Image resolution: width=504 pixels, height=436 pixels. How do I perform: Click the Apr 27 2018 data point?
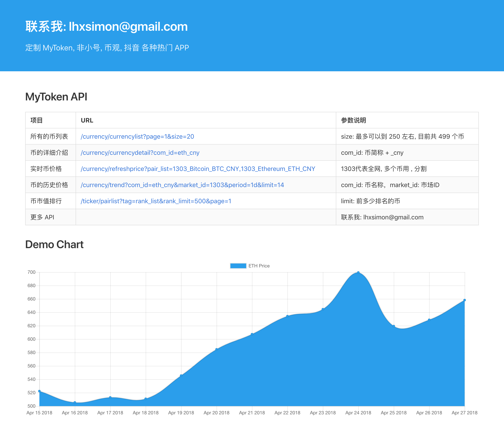coord(464,300)
